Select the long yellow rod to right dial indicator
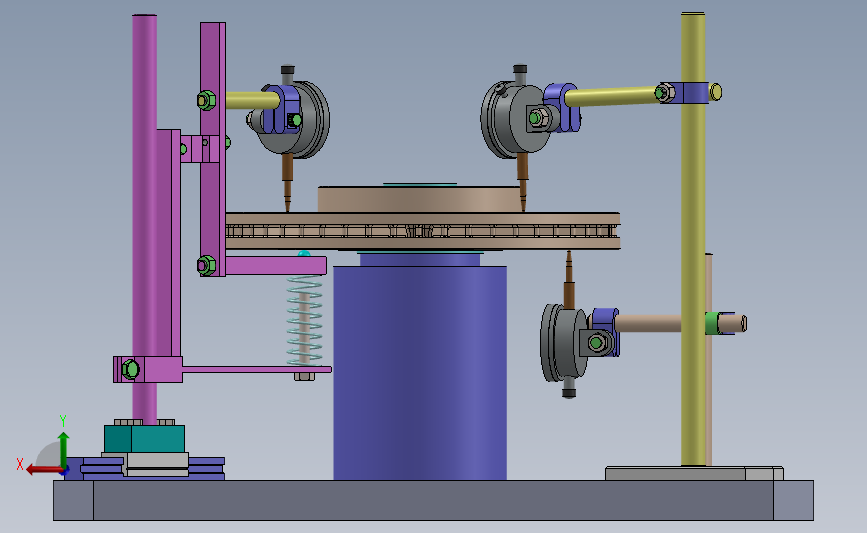Viewport: 867px width, 533px height. (611, 96)
